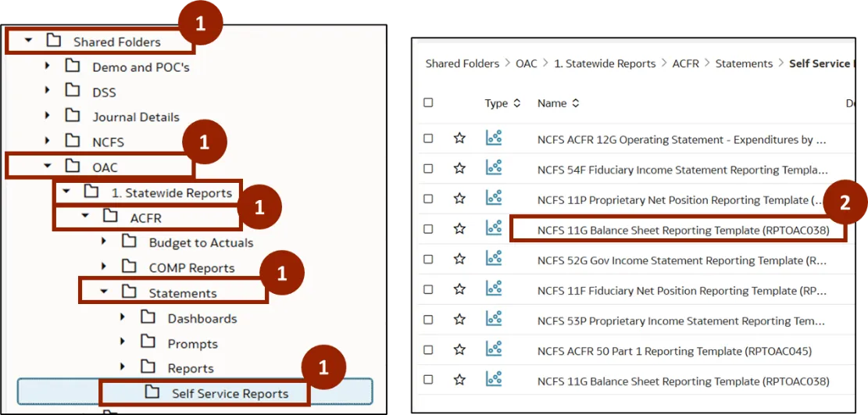This screenshot has height=415, width=868.
Task: Click the chart type icon for ACFR 50 Part 1
Action: click(x=493, y=349)
